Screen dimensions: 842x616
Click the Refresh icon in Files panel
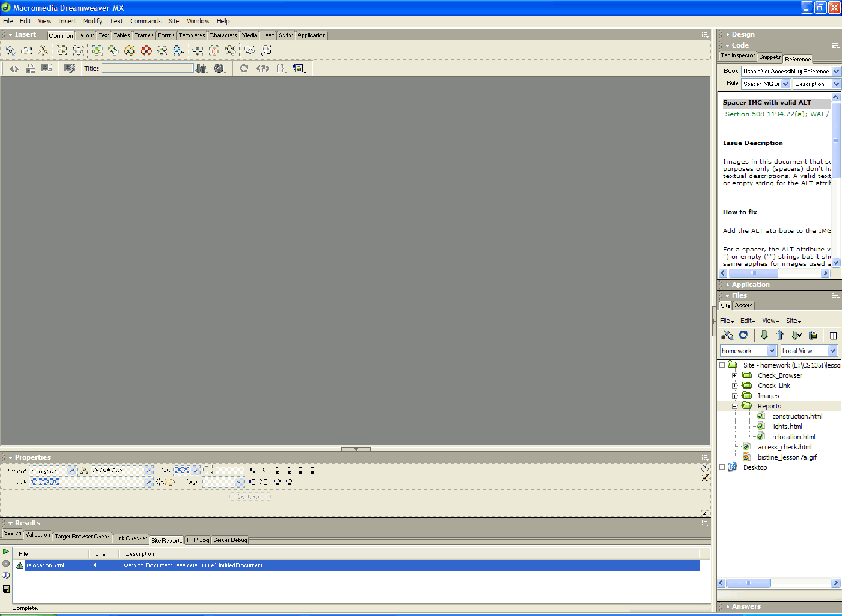743,336
